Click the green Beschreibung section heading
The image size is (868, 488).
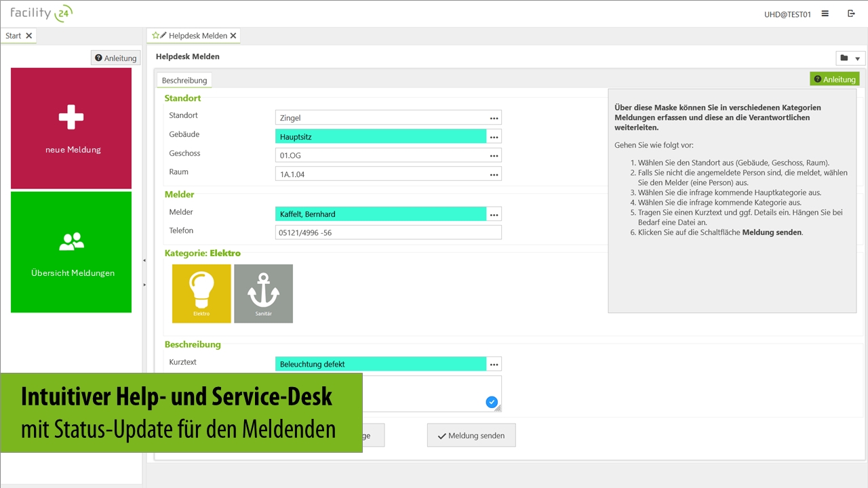(193, 344)
